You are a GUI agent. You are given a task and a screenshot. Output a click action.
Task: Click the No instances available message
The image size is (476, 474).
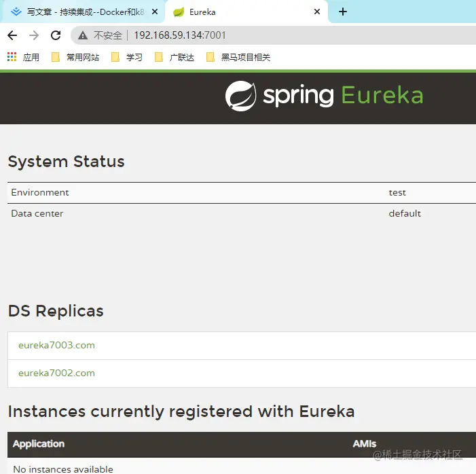pos(63,469)
